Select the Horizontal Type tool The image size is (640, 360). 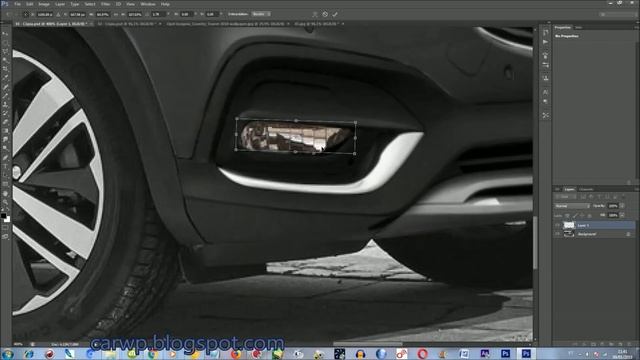coord(6,166)
